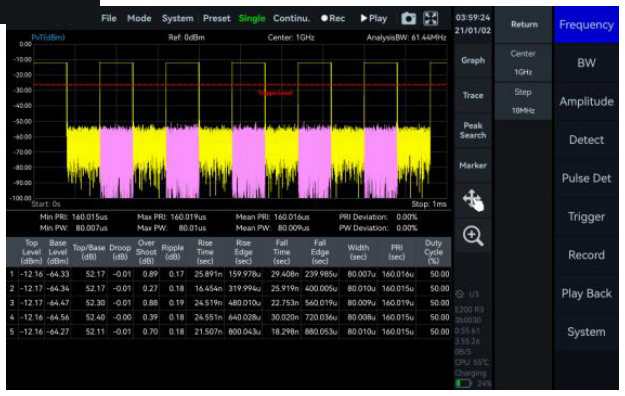Select the Pulse Det tab

586,178
